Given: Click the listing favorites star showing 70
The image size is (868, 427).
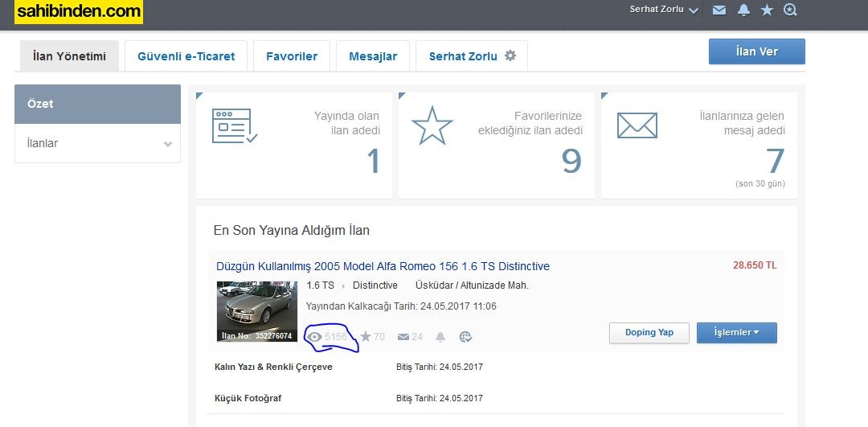Looking at the screenshot, I should [372, 337].
